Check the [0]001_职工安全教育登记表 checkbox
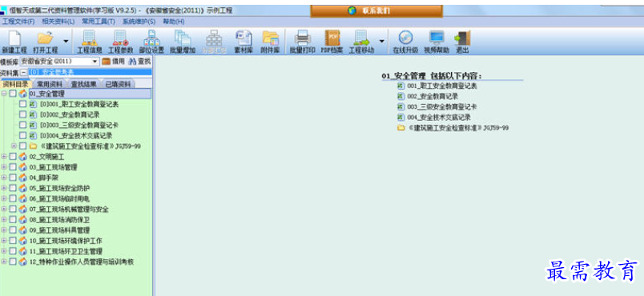Image resolution: width=644 pixels, height=296 pixels. pos(22,104)
